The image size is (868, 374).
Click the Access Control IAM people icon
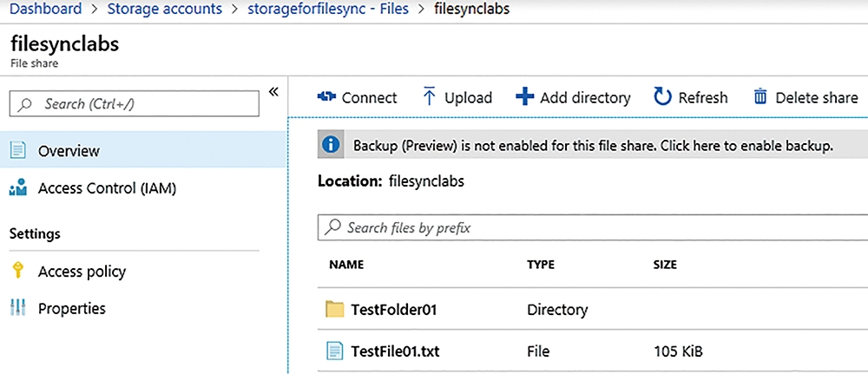pyautogui.click(x=18, y=188)
